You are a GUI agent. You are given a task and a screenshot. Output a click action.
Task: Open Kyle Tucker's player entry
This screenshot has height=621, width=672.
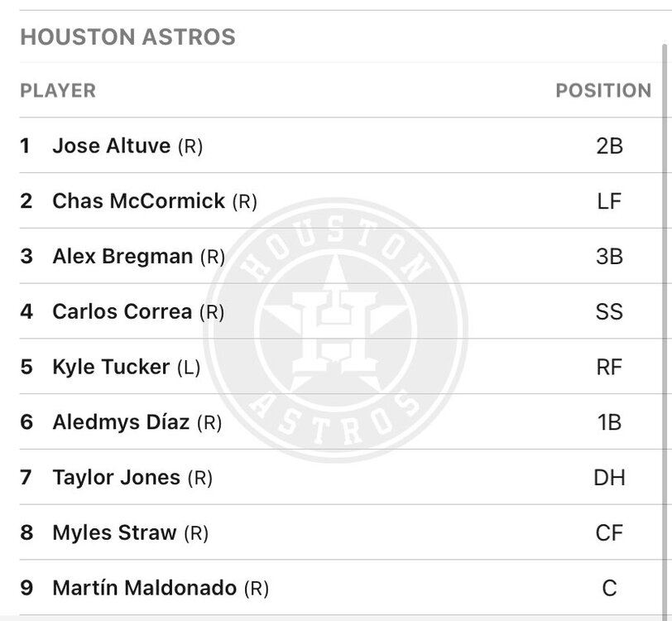[111, 367]
